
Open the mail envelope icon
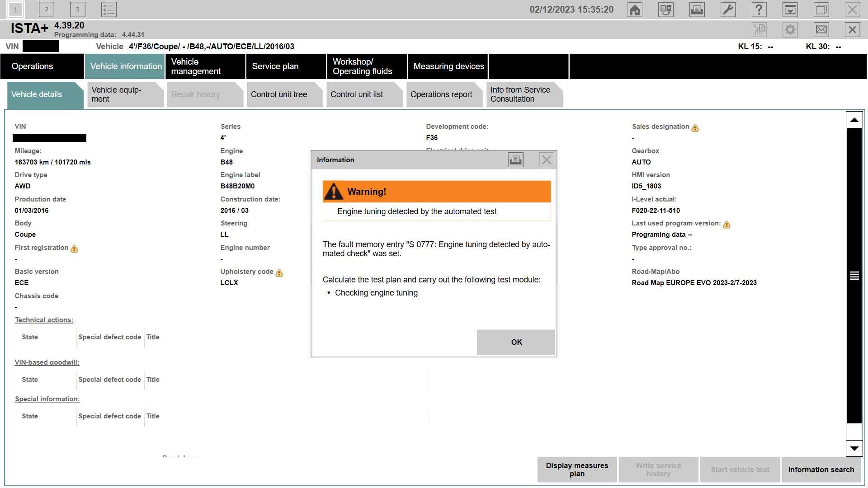point(821,30)
